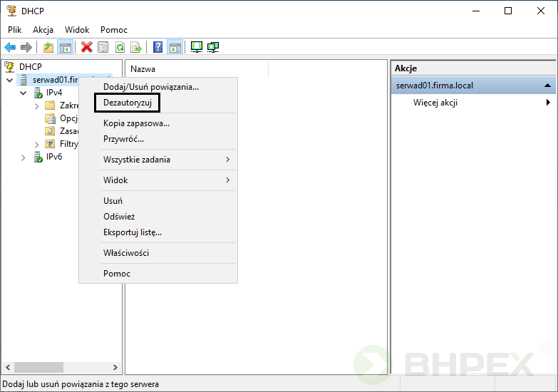The width and height of the screenshot is (558, 392).
Task: Click the red Delete toolbar icon
Action: click(x=87, y=47)
